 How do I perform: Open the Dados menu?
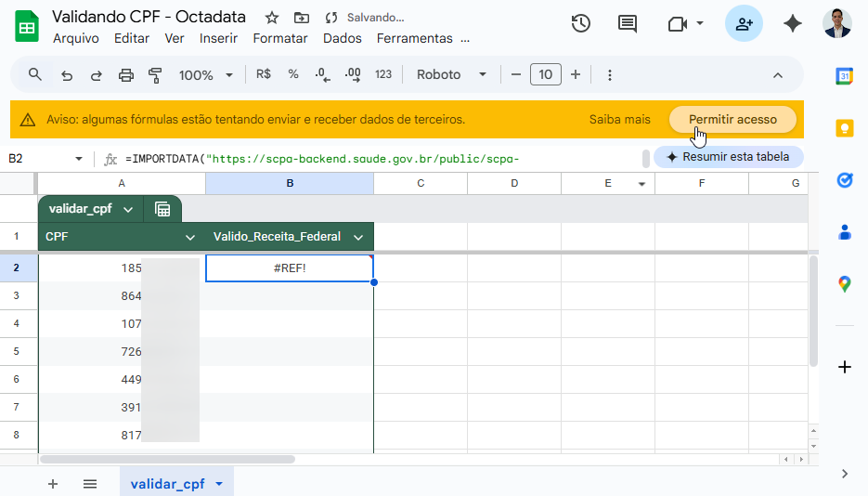[x=343, y=38]
